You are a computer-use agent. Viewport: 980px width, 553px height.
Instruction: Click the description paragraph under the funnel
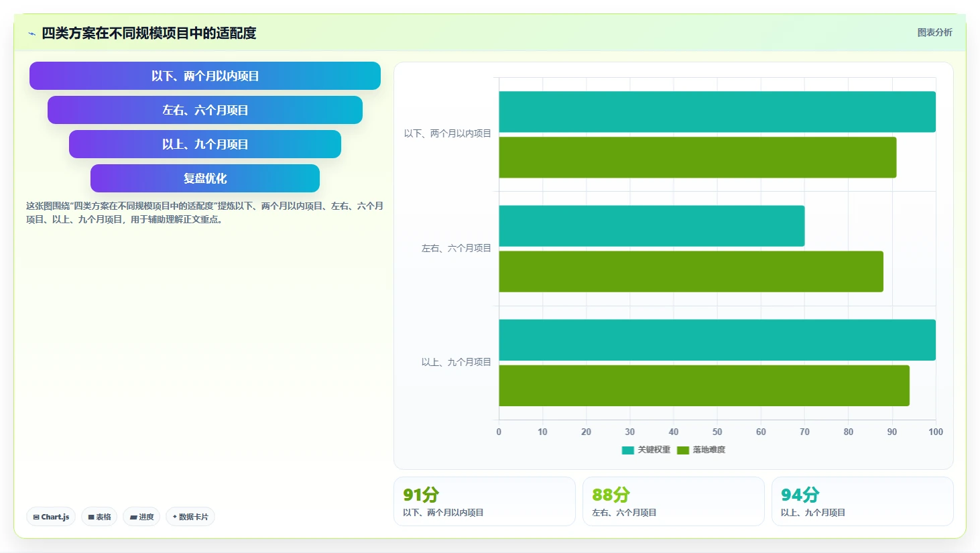tap(204, 212)
